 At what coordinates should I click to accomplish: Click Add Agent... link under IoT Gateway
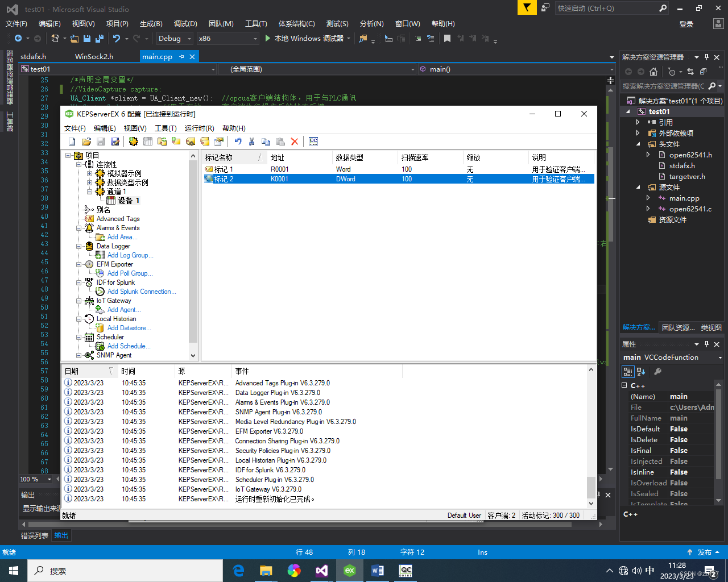pos(124,310)
